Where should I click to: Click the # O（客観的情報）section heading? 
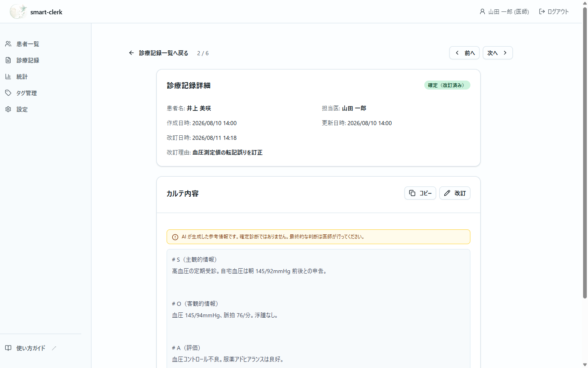click(195, 304)
